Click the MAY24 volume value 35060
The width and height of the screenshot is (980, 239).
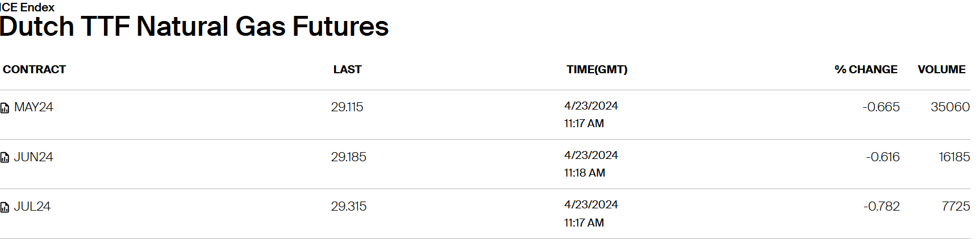click(950, 107)
